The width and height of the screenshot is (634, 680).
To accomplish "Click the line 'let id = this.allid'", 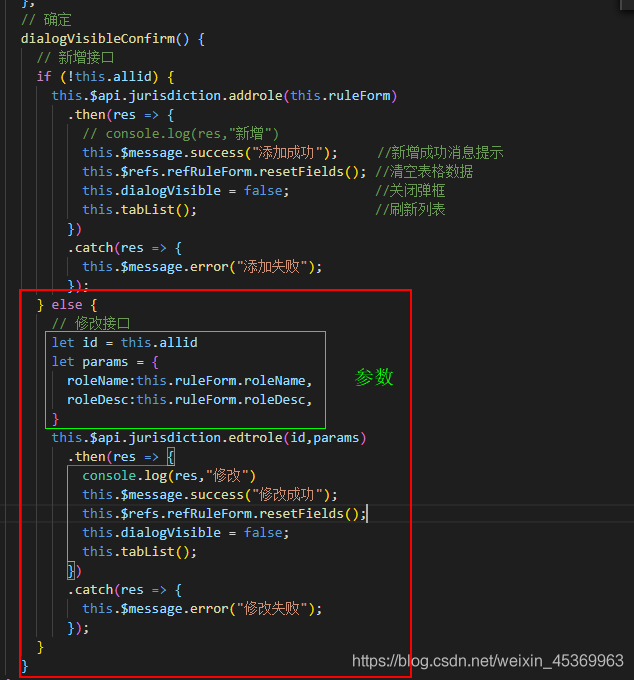I will [x=125, y=343].
